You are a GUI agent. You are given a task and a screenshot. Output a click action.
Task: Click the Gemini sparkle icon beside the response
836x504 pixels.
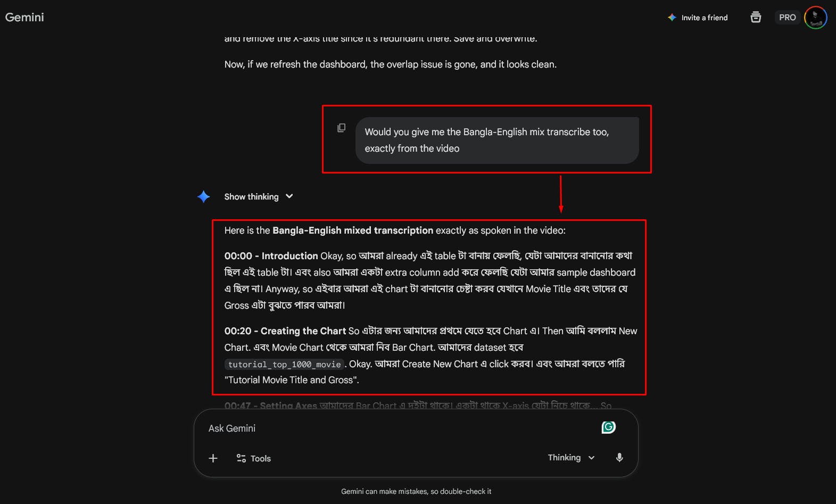pos(203,196)
